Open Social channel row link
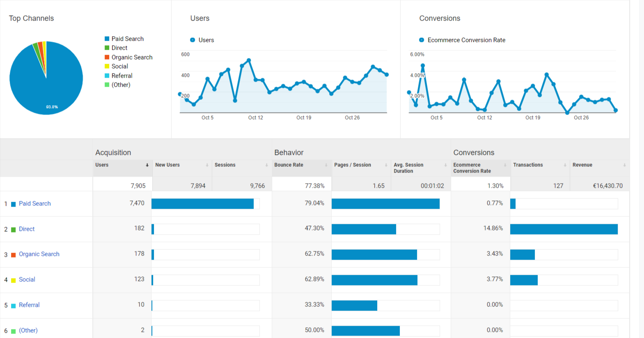This screenshot has width=644, height=338. pos(27,280)
